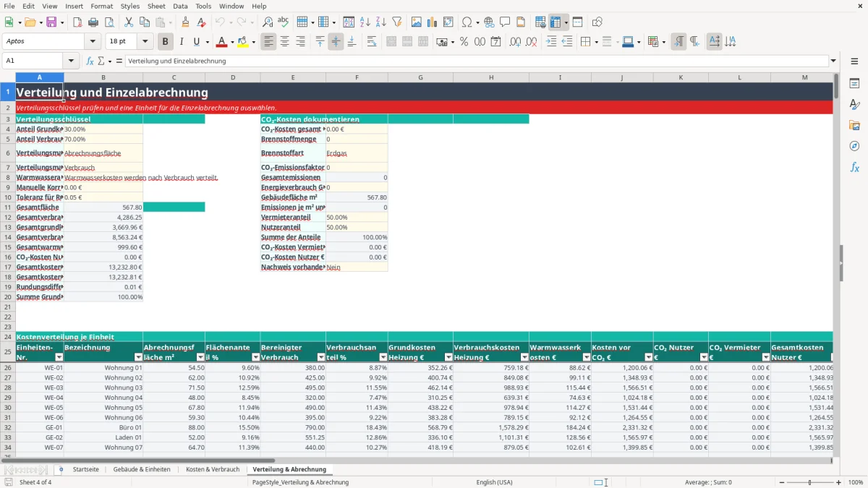The height and width of the screenshot is (488, 868).
Task: Open the Data menu
Action: coord(180,6)
